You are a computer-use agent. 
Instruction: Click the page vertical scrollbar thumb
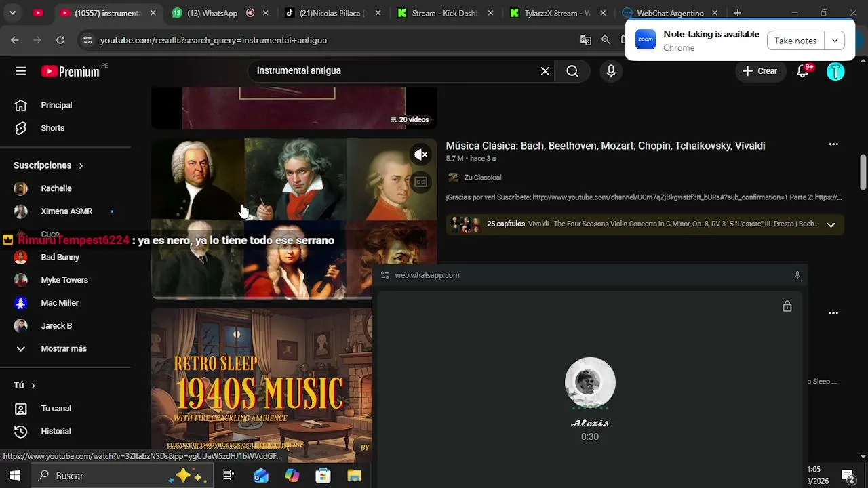click(863, 172)
